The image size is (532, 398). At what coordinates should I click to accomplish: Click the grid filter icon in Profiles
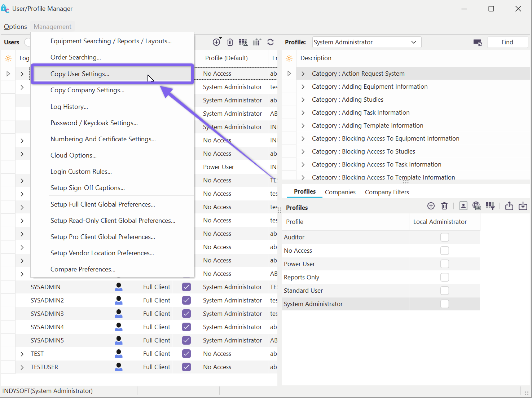(490, 206)
